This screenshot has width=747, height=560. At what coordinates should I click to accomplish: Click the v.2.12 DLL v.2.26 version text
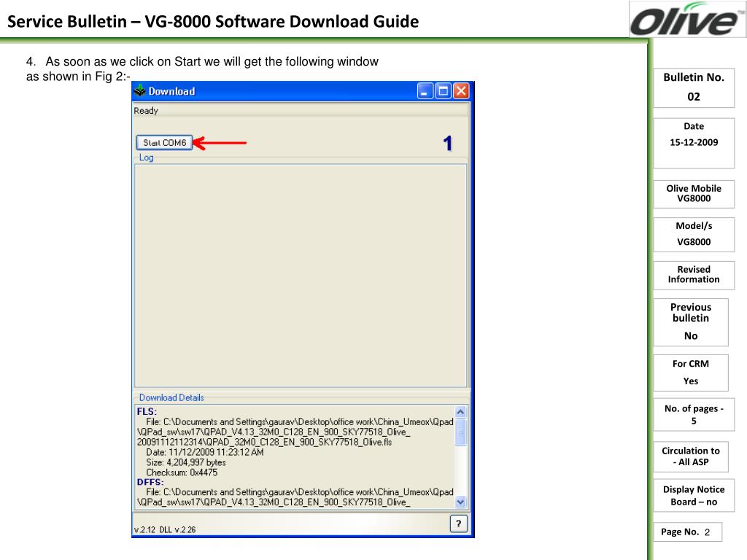click(165, 529)
